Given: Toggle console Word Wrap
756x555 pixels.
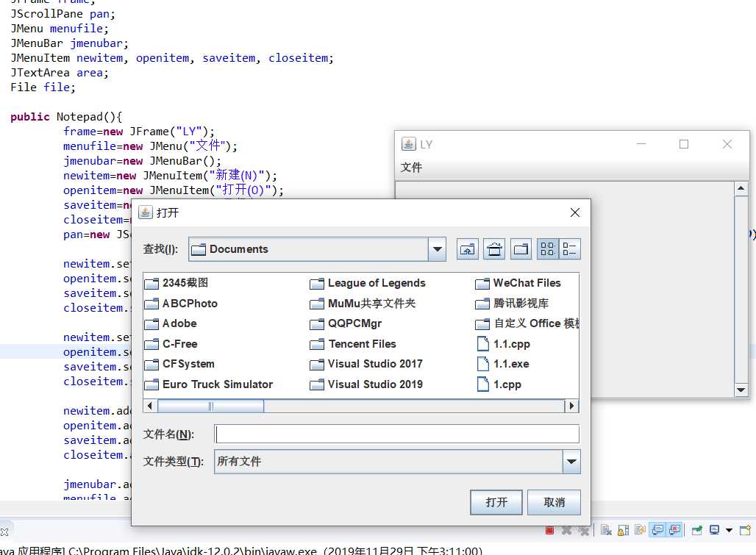Looking at the screenshot, I should pos(641,531).
